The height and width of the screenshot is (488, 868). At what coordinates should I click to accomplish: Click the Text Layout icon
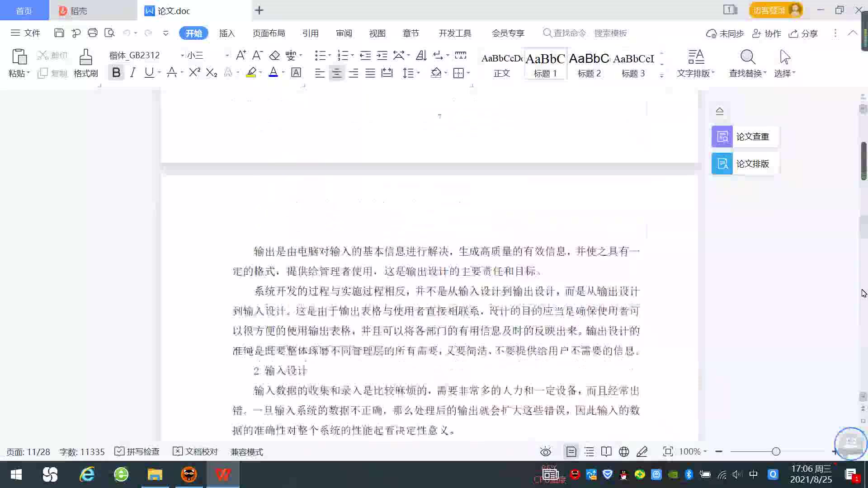696,57
